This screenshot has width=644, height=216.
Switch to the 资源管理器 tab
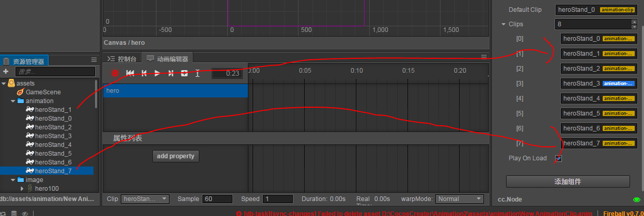click(x=24, y=61)
